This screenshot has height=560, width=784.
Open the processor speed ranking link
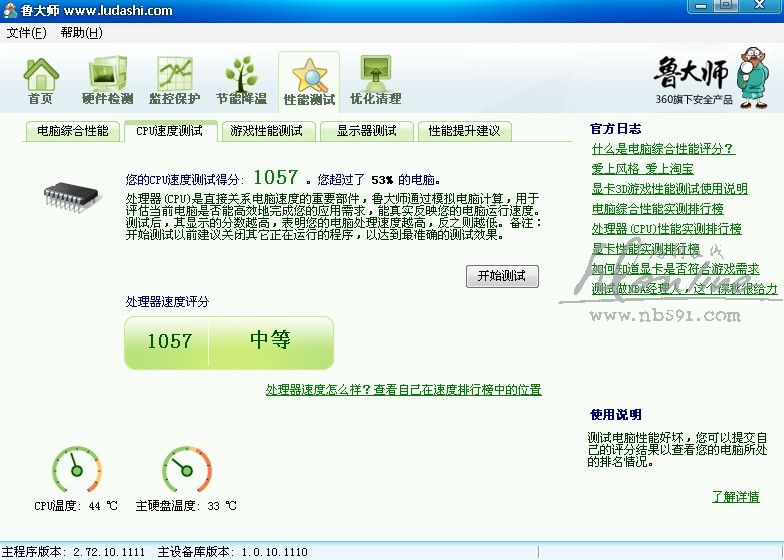click(403, 389)
